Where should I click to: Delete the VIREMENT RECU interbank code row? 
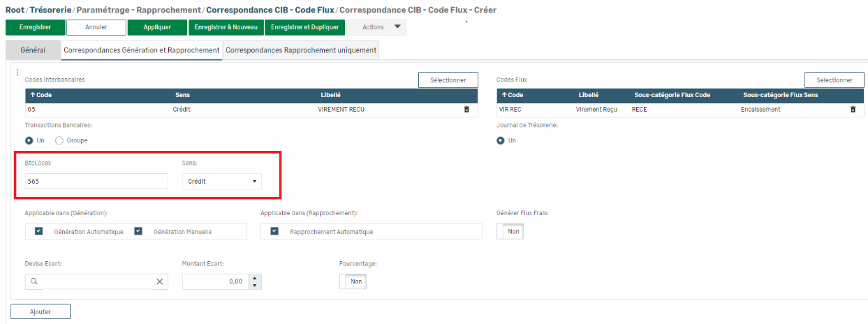[466, 110]
